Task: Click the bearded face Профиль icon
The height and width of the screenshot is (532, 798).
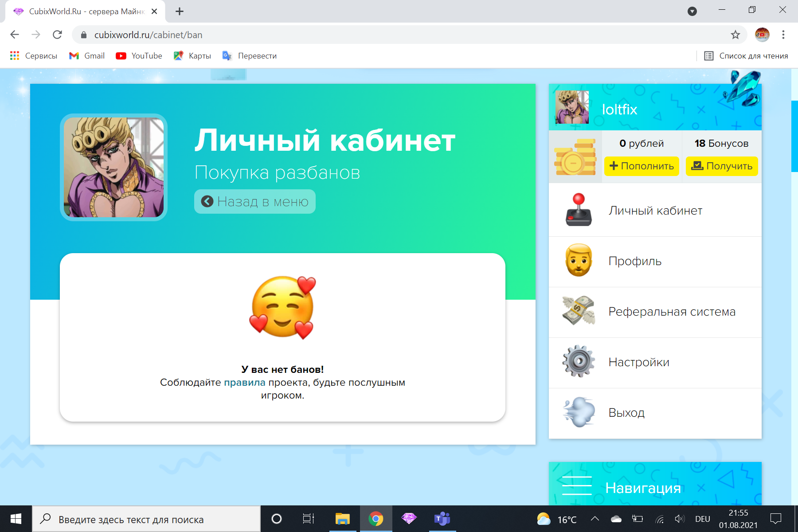Action: [579, 261]
